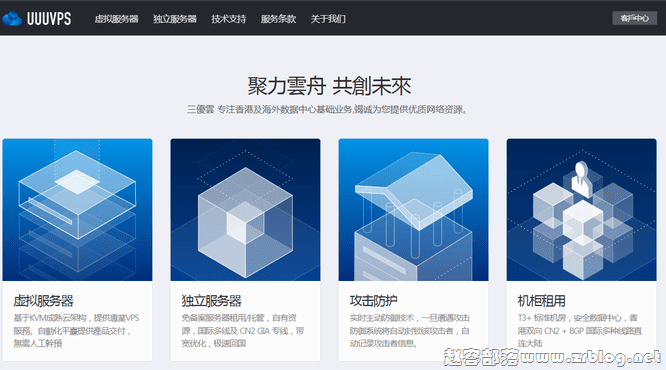666x370 pixels.
Task: Open the 服务条款 navigation item
Action: [278, 19]
